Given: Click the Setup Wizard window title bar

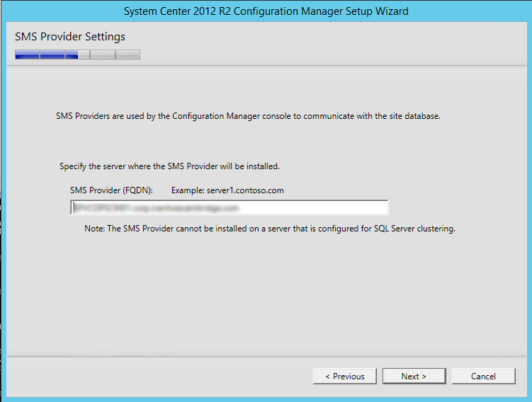Looking at the screenshot, I should [x=266, y=11].
